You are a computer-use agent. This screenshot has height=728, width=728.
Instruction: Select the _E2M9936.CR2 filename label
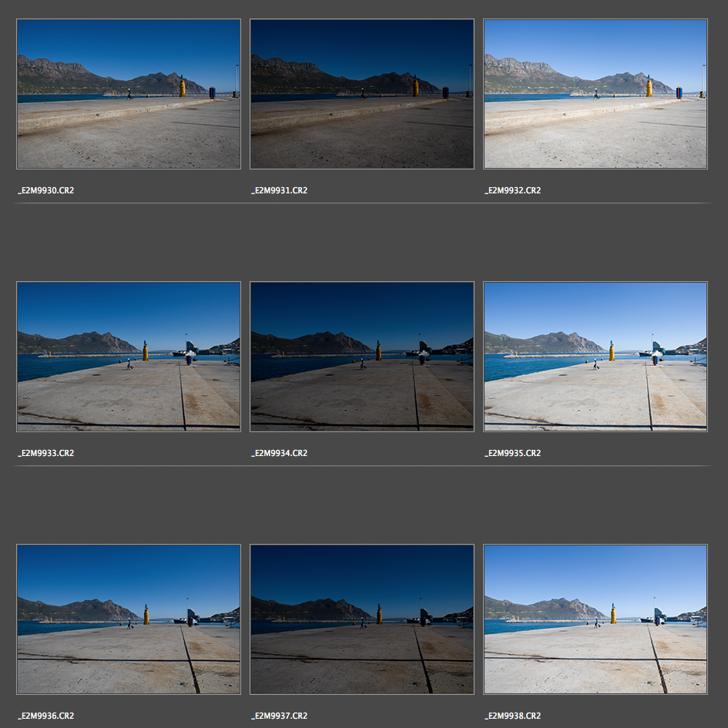46,716
